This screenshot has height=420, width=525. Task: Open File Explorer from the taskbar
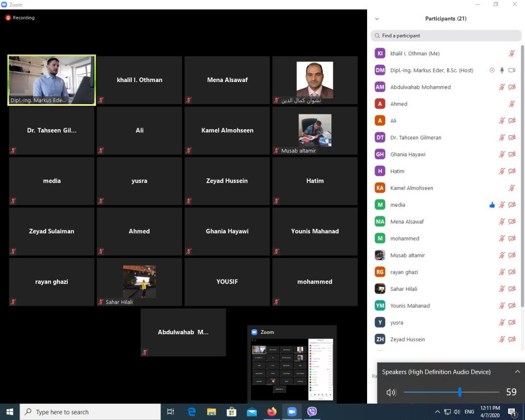[211, 412]
